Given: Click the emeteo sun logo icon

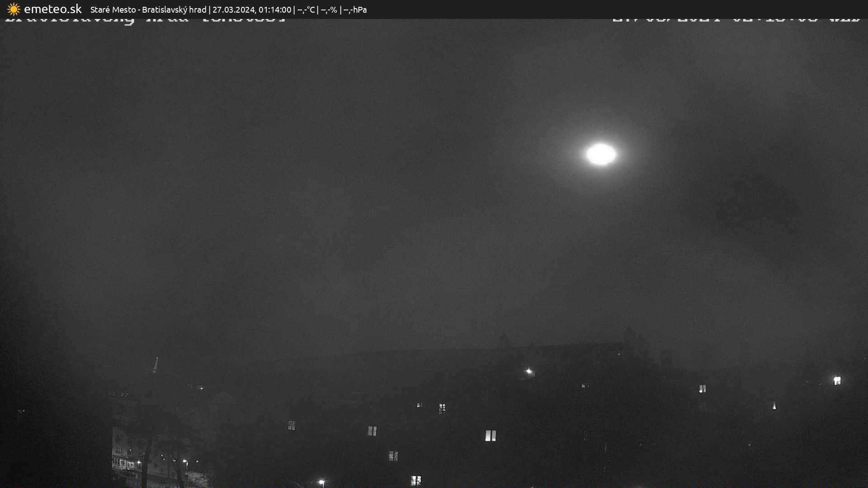Looking at the screenshot, I should [x=14, y=9].
